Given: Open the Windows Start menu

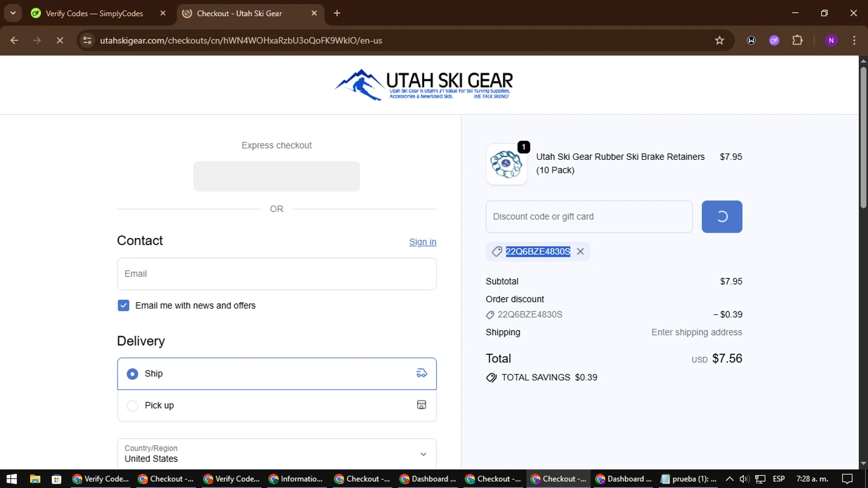Looking at the screenshot, I should click(x=12, y=479).
